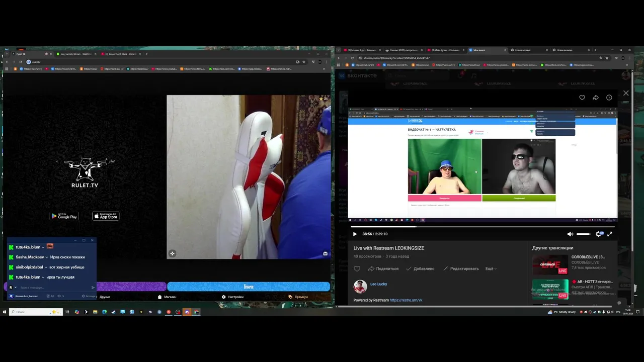Add the video to watch later with the clock icon
Image resolution: width=644 pixels, height=362 pixels.
point(609,98)
